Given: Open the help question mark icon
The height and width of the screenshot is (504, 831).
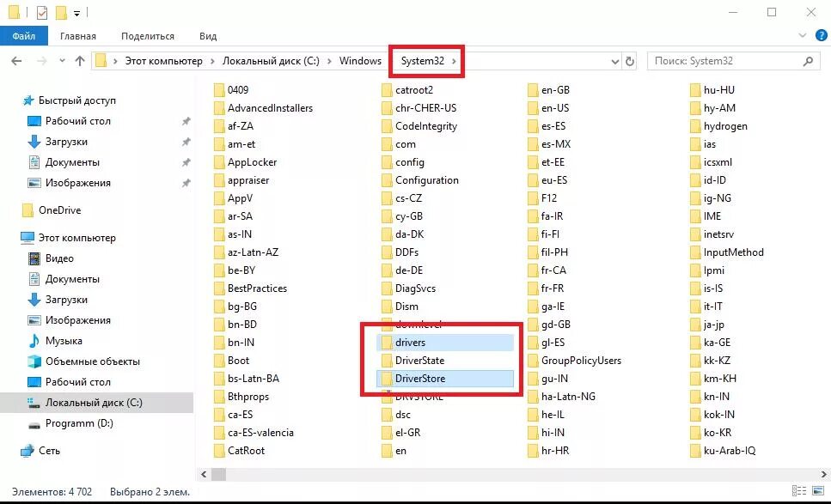Looking at the screenshot, I should pos(822,36).
